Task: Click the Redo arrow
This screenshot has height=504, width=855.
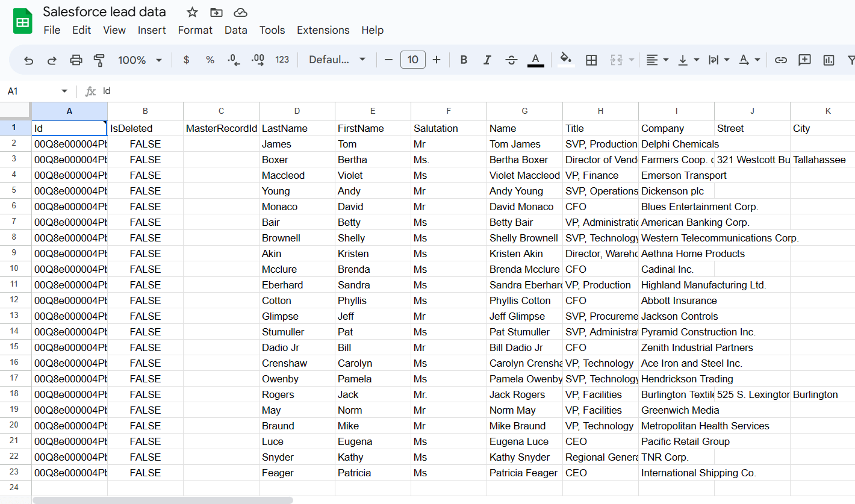Action: tap(52, 60)
